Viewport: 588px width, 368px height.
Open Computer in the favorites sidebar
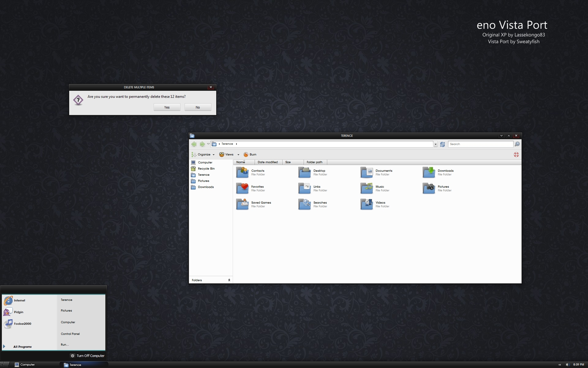pos(202,163)
